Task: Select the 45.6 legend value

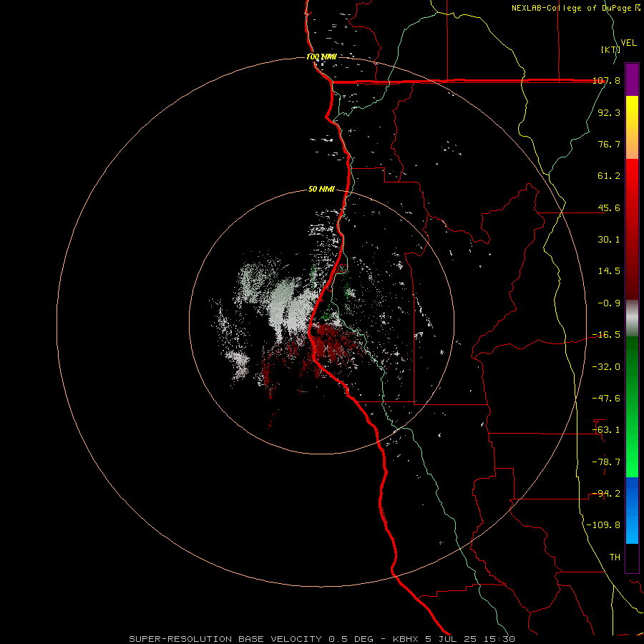Action: pyautogui.click(x=609, y=208)
